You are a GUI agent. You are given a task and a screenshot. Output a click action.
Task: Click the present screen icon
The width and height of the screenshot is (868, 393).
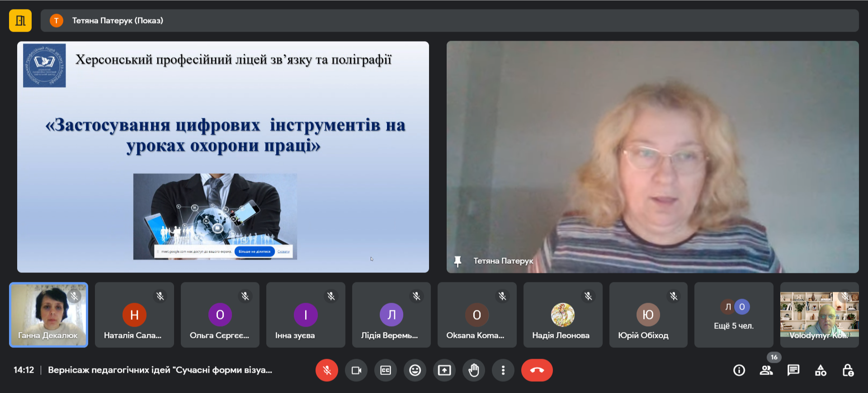[x=444, y=370]
